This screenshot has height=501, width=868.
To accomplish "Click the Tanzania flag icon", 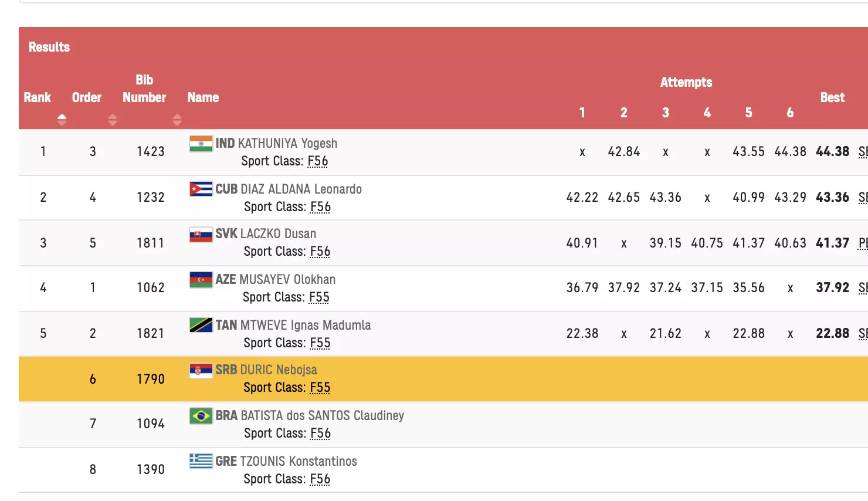I will pyautogui.click(x=201, y=325).
